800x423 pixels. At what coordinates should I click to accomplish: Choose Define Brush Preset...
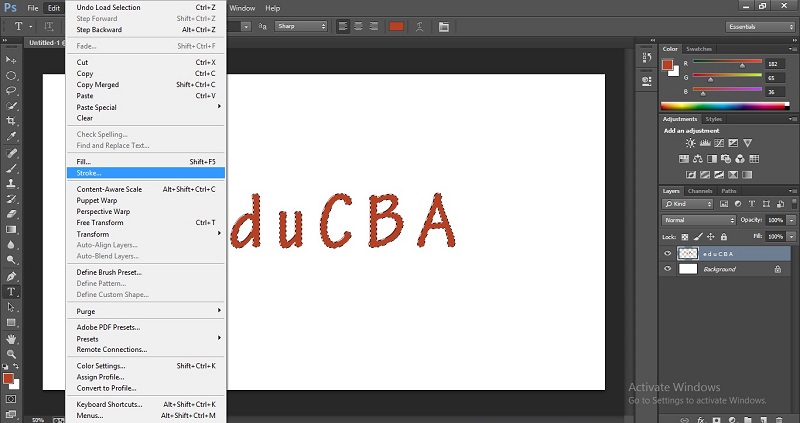[x=146, y=272]
